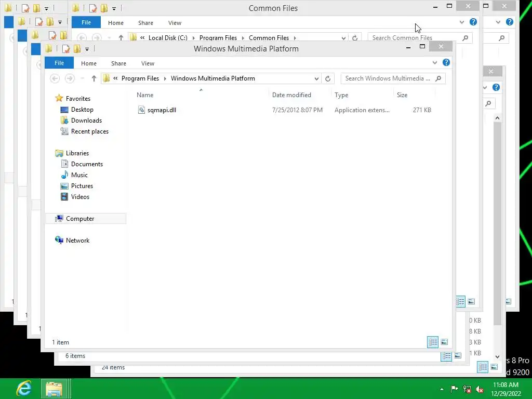This screenshot has height=399, width=532.
Task: Open network status icon in system tray
Action: (x=467, y=389)
